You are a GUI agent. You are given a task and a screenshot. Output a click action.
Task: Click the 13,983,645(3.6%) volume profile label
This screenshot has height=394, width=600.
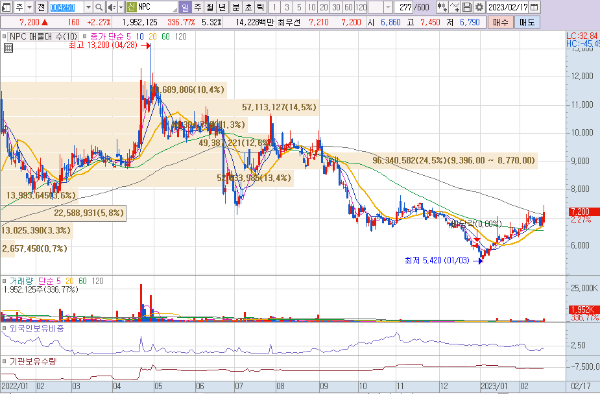point(41,195)
